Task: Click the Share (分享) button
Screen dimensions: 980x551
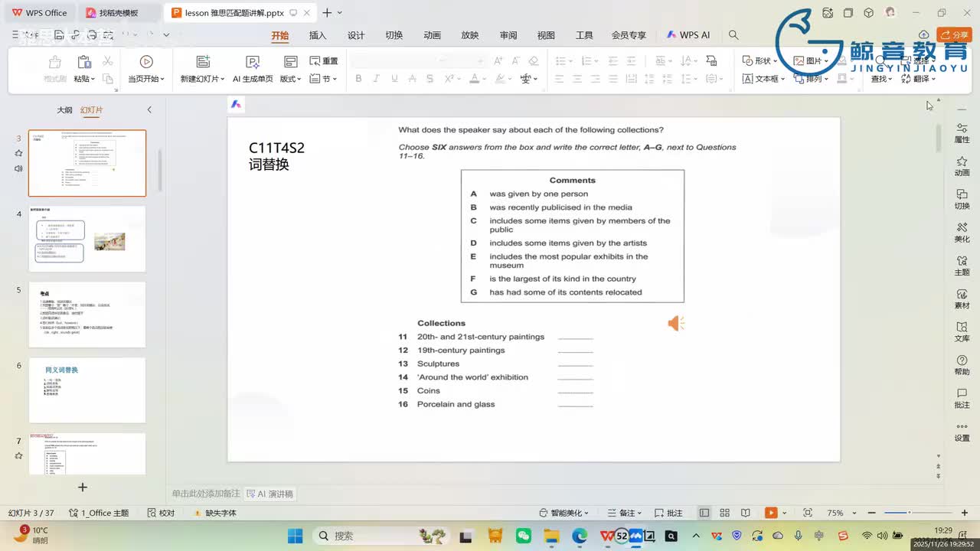Action: [x=954, y=35]
